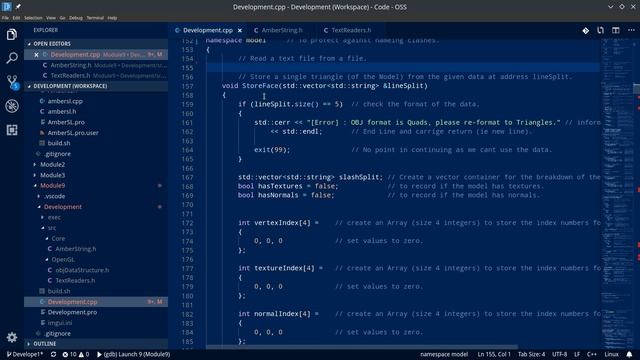Collapse the src folder
This screenshot has height=360, width=640.
coord(96,228)
